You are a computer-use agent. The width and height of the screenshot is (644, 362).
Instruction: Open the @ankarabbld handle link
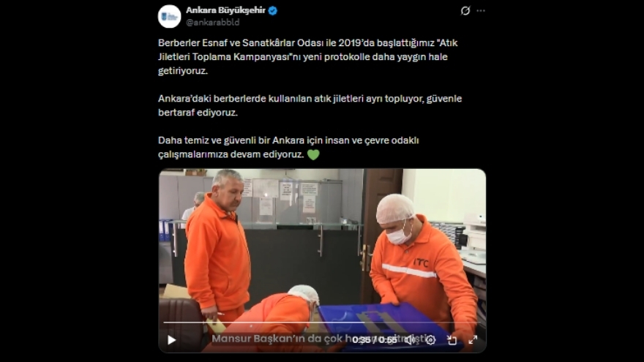(213, 23)
